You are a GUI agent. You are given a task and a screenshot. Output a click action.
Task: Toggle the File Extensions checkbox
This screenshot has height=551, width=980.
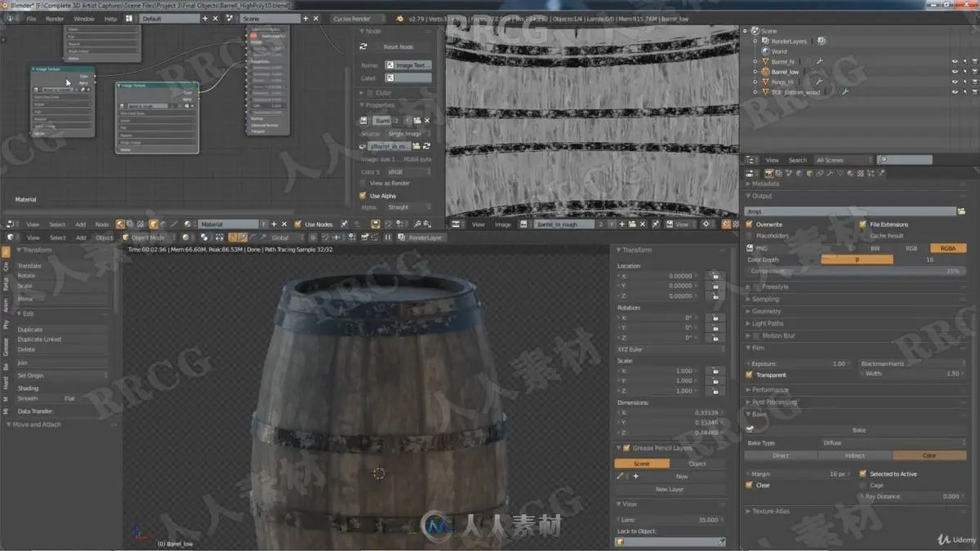[x=863, y=224]
